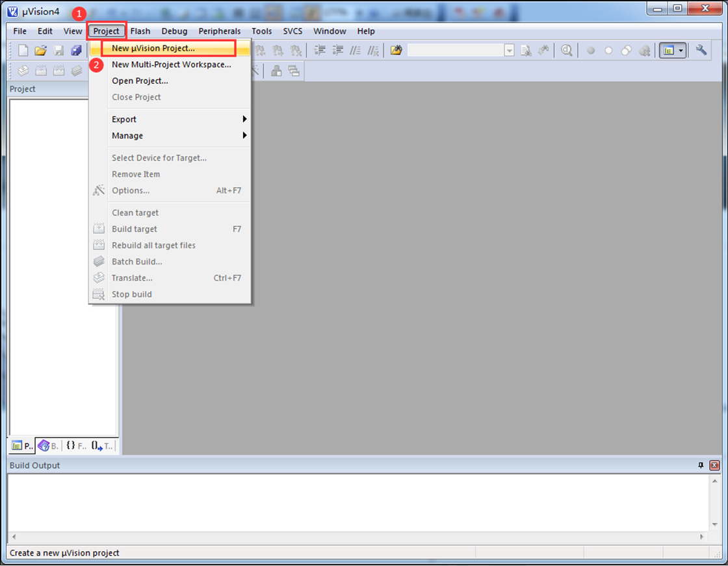Expand the Find combo box dropdown arrow
Image resolution: width=728 pixels, height=566 pixels.
click(510, 50)
